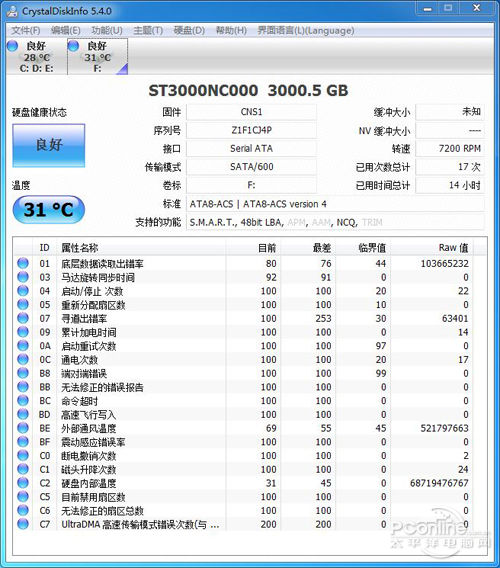Click raw value 68719476767
Screen dimensions: 500x568
click(439, 483)
